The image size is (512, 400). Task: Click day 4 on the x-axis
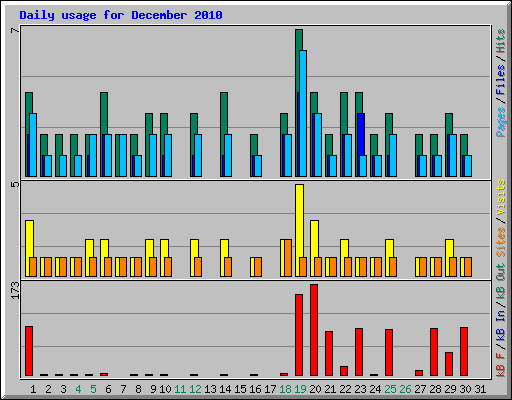click(x=78, y=389)
